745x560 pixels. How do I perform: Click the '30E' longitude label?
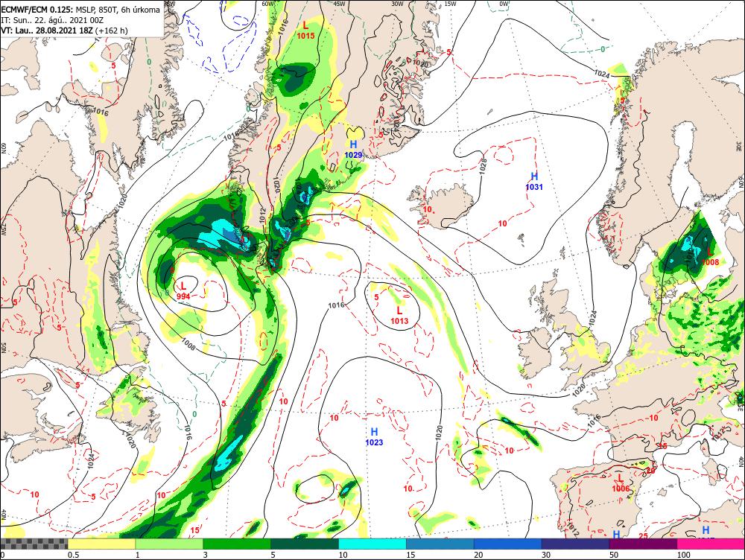pos(739,145)
